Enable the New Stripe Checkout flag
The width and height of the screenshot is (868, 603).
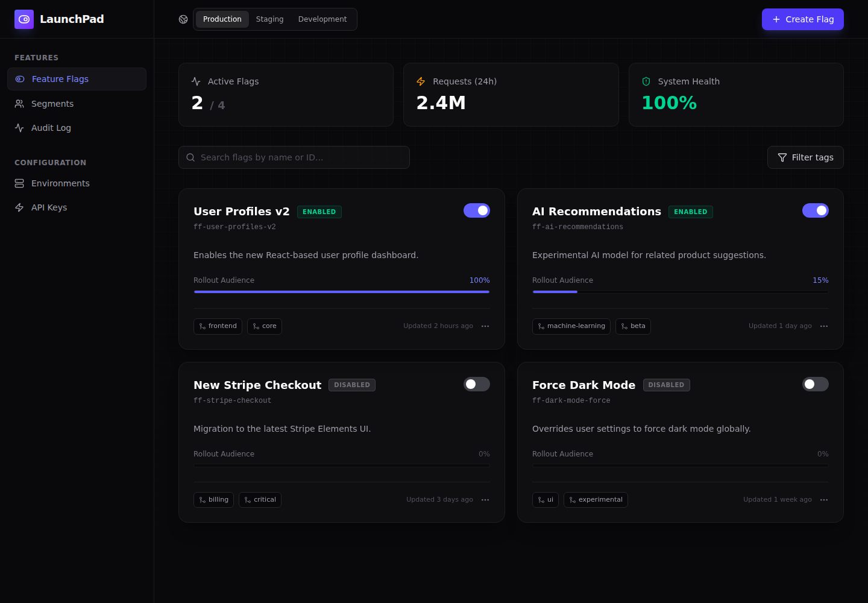click(x=477, y=384)
